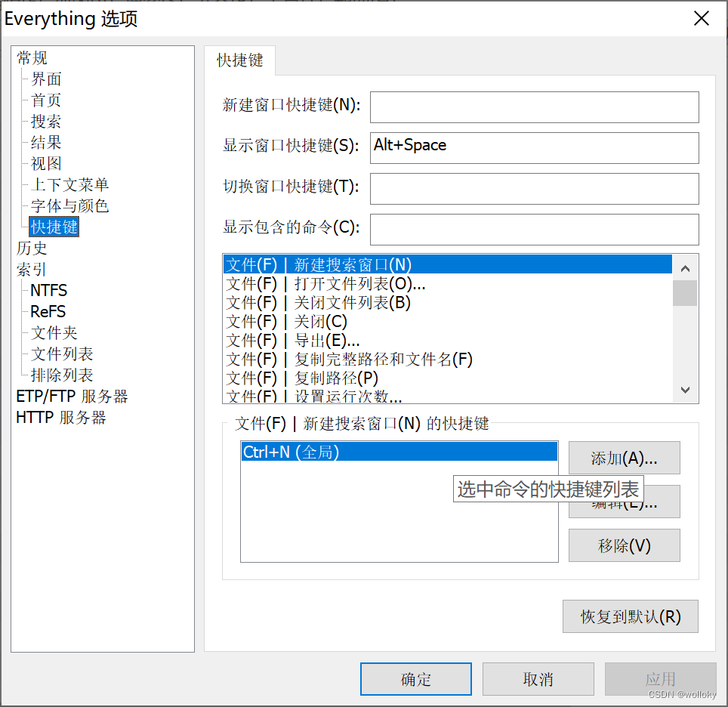
Task: Select command 复制路径(P)
Action: point(448,378)
